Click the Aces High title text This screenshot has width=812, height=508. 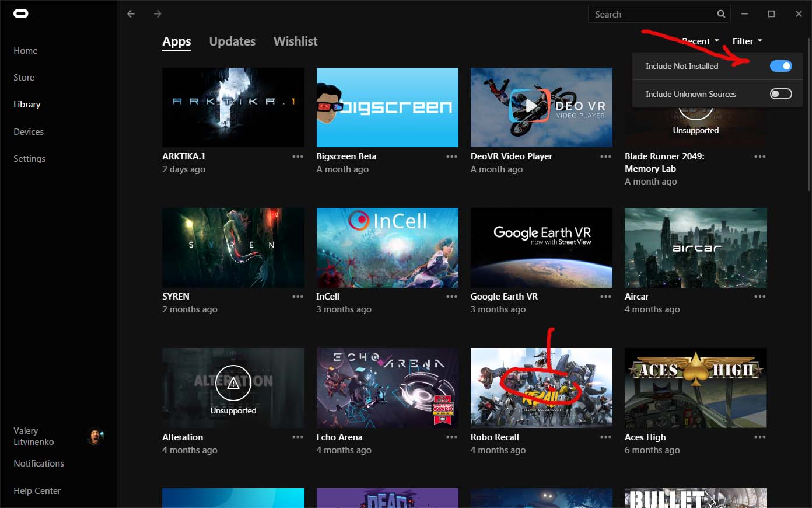pyautogui.click(x=645, y=437)
